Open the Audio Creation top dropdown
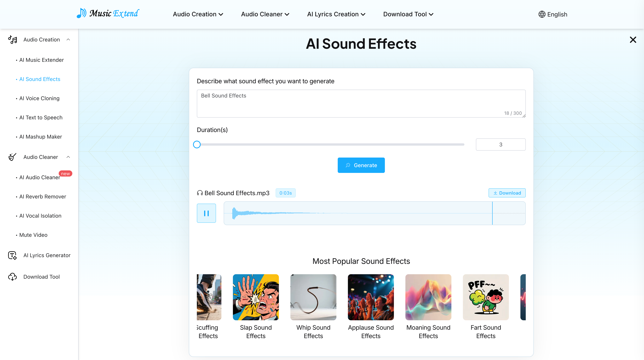The height and width of the screenshot is (360, 644). point(198,14)
